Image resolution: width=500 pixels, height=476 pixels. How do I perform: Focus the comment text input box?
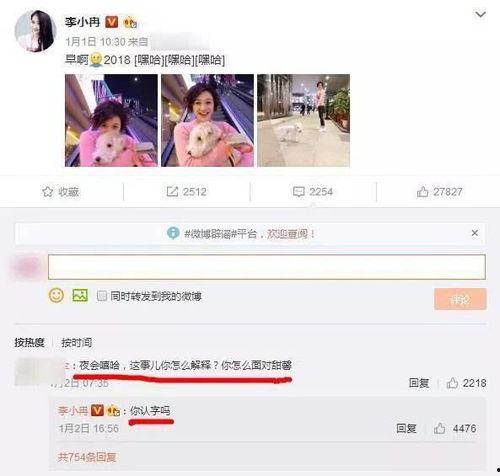267,267
